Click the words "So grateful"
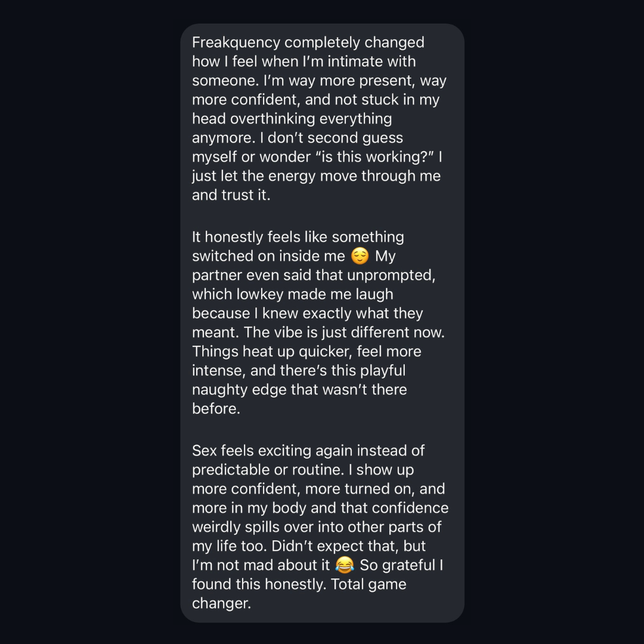This screenshot has height=644, width=644. coord(397,565)
